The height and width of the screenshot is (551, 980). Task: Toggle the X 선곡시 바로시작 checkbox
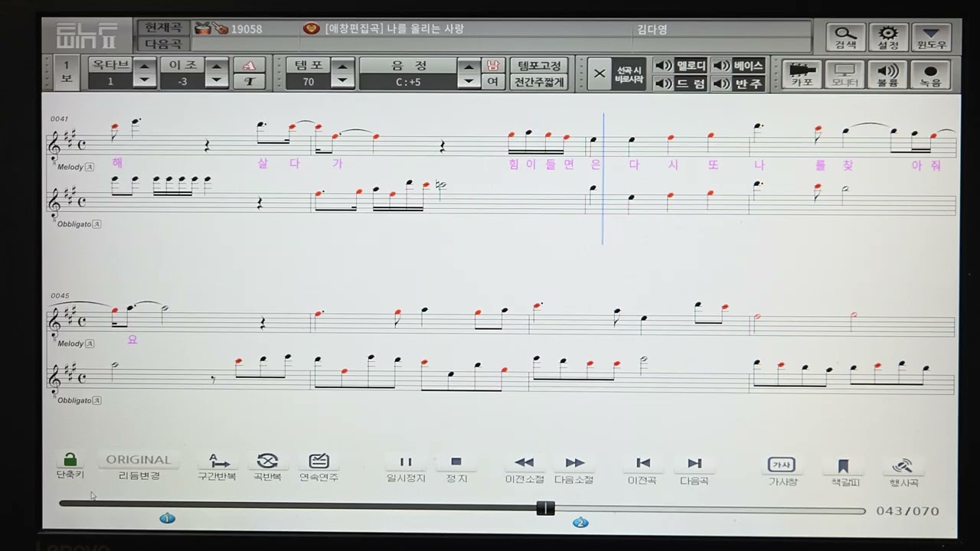click(x=599, y=74)
